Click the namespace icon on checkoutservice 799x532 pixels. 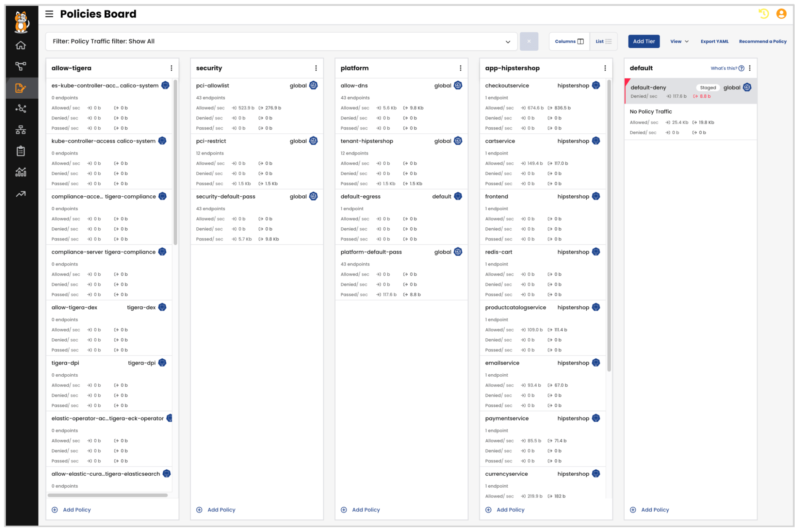[x=596, y=85]
